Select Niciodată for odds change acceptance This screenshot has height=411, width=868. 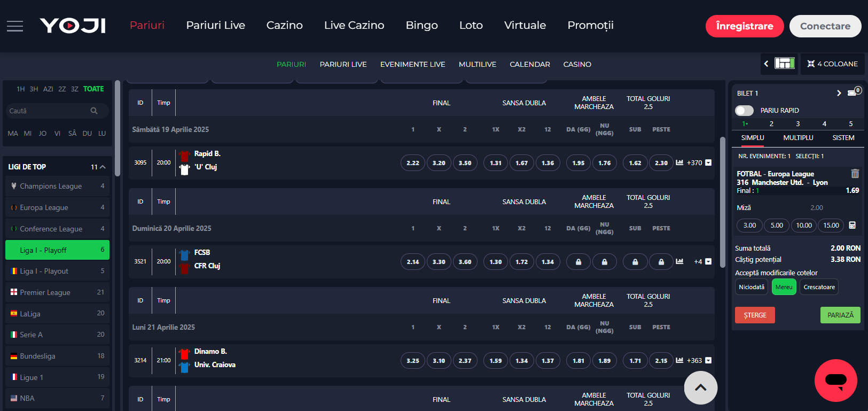(x=751, y=287)
